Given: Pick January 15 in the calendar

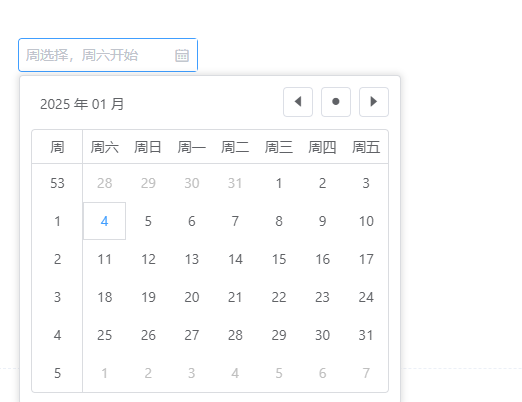Looking at the screenshot, I should pos(279,259).
